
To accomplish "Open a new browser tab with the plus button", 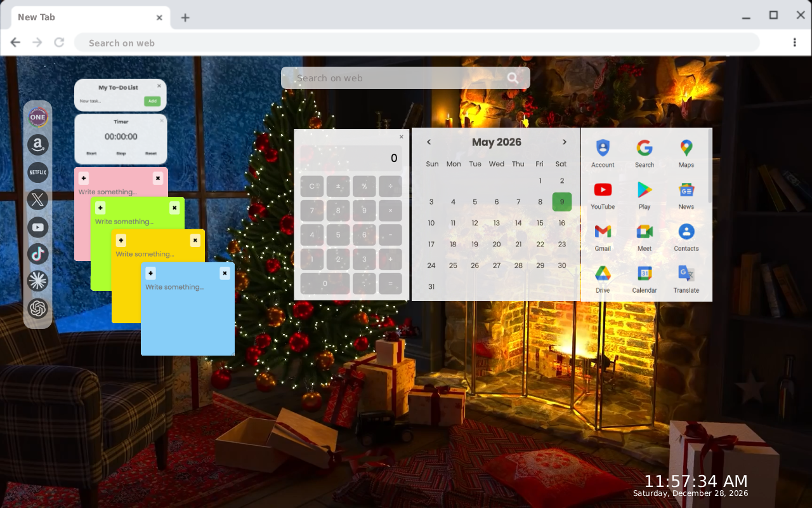I will point(185,18).
